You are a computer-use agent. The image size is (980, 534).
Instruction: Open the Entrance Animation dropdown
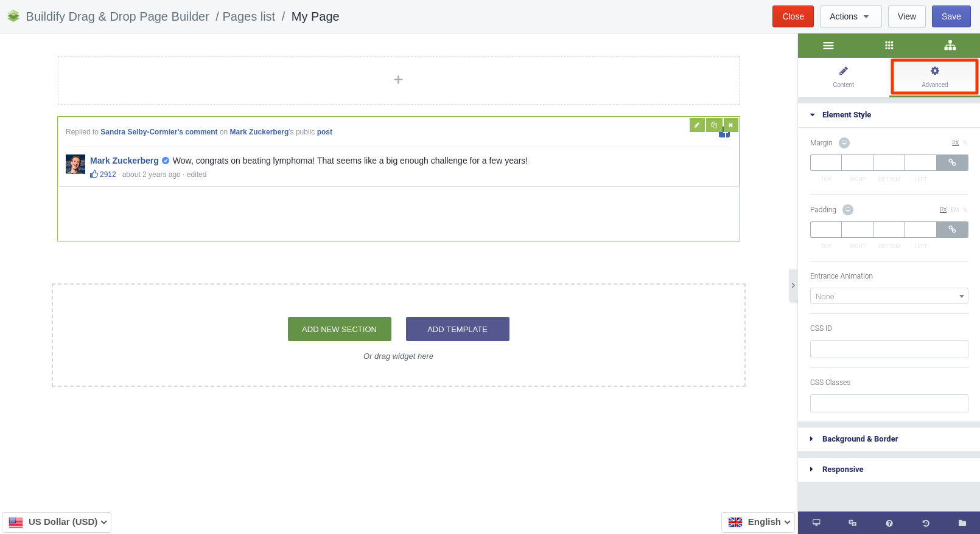pyautogui.click(x=889, y=296)
